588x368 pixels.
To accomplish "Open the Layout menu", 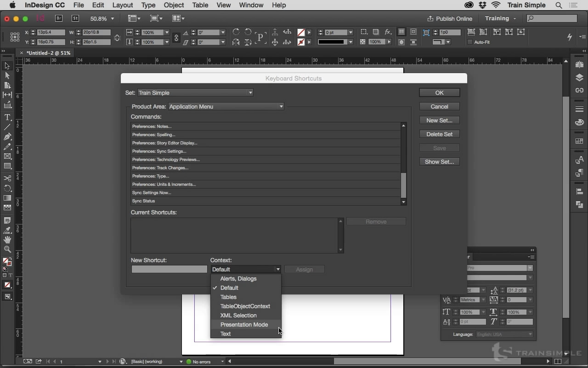I will coord(123,5).
